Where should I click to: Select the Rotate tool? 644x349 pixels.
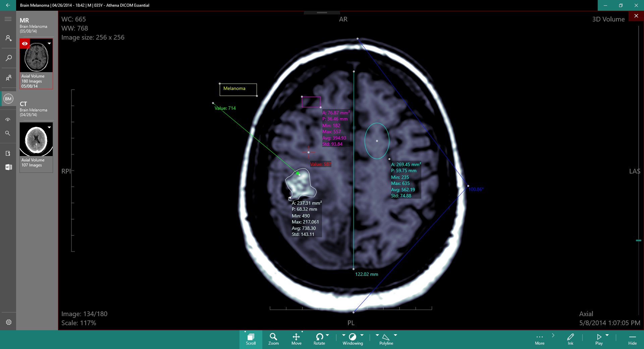point(319,339)
